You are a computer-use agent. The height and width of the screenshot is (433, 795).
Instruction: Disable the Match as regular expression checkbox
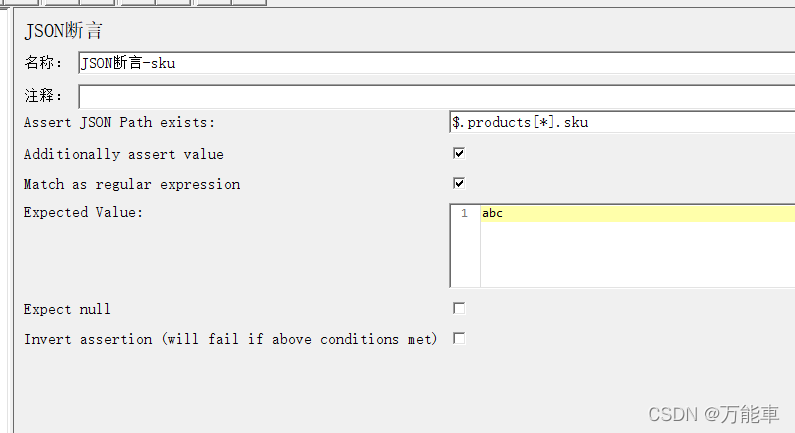pos(459,183)
